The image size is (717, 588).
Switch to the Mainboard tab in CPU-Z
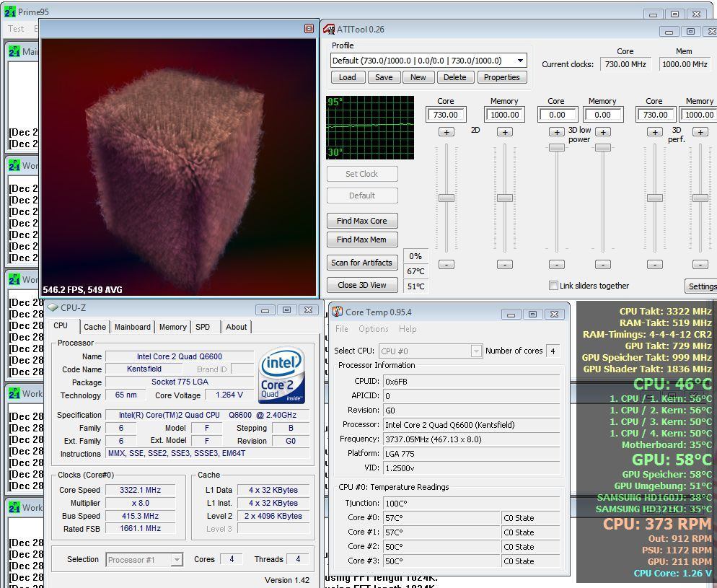click(x=133, y=327)
